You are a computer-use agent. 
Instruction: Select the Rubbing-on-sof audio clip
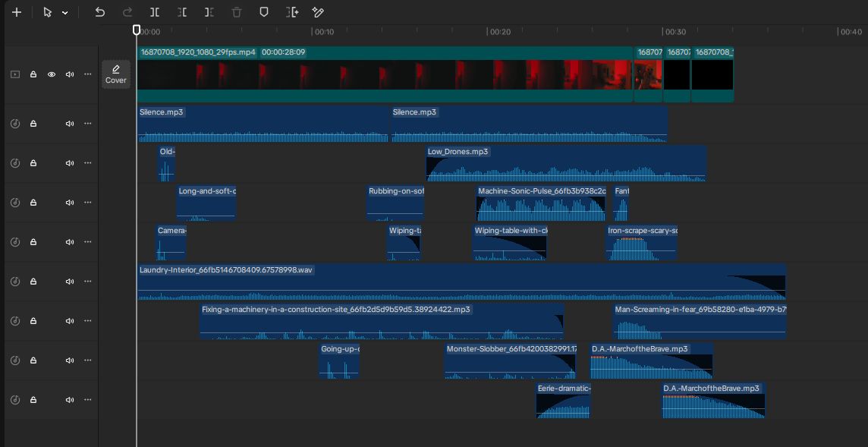click(x=395, y=203)
